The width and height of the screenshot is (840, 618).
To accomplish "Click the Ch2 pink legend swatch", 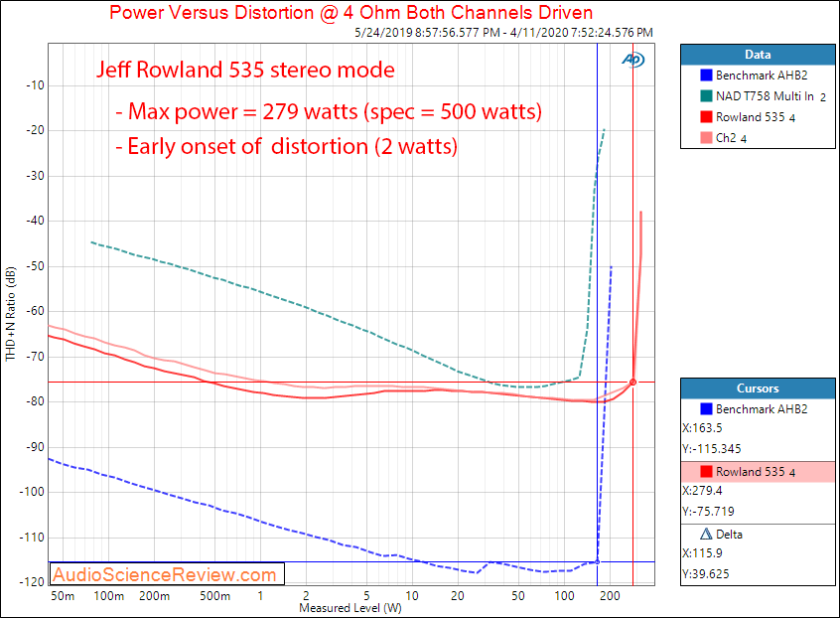I will pyautogui.click(x=706, y=138).
